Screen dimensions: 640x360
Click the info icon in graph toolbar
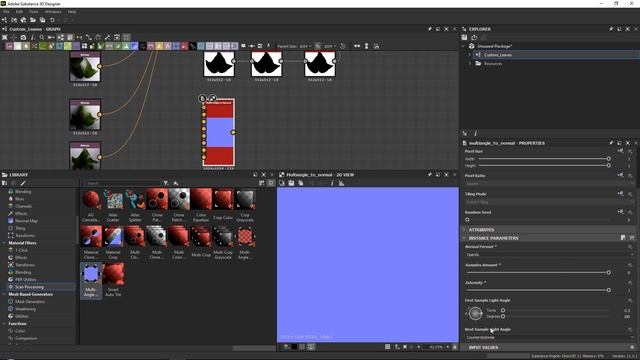(x=33, y=37)
